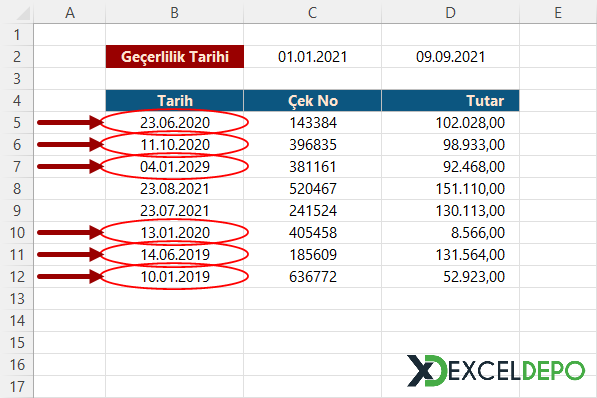Select row 3 header
Screen dimensions: 597x398
tap(17, 79)
